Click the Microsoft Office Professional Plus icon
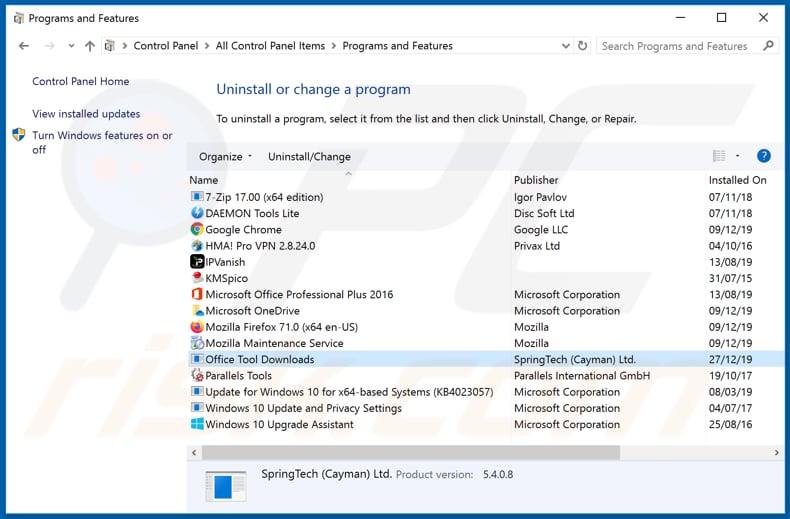The height and width of the screenshot is (519, 790). pos(197,294)
